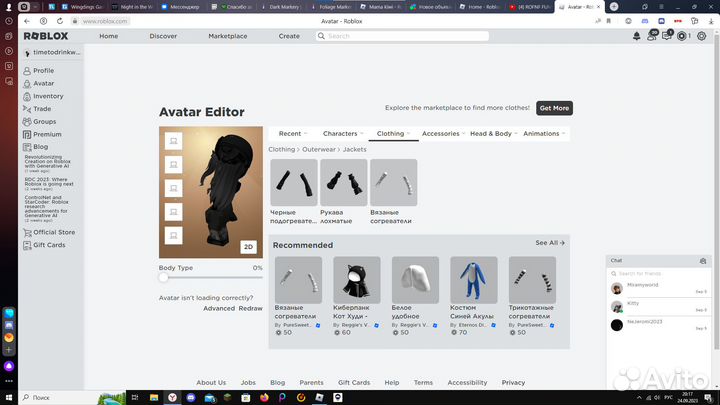Open Inventory from the left sidebar

[47, 96]
